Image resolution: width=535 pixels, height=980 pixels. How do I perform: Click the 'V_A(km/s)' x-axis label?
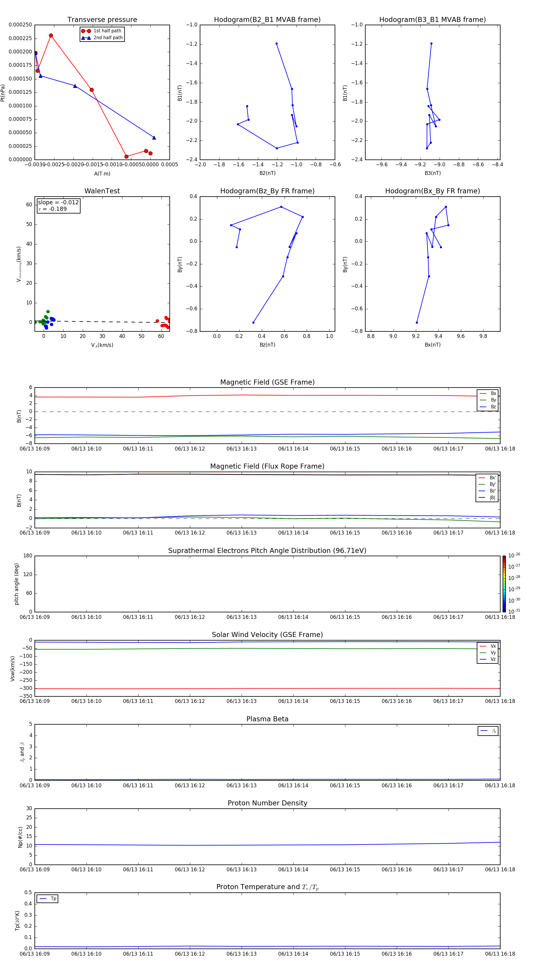pos(102,345)
